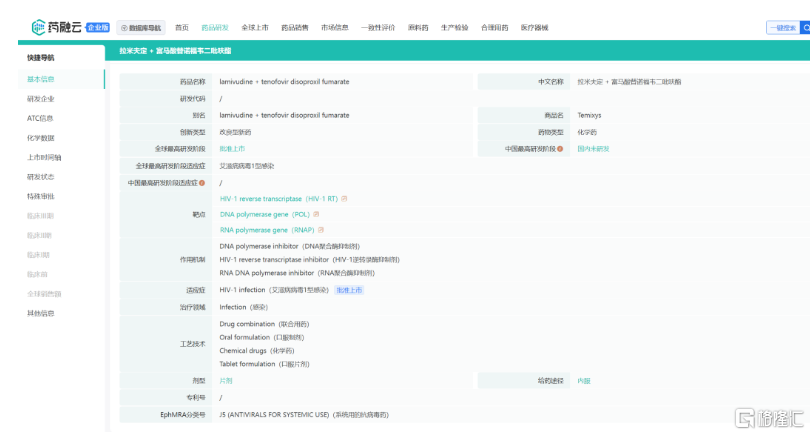Image resolution: width=810 pixels, height=435 pixels.
Task: Jump to 研发状态 section
Action: [x=40, y=177]
